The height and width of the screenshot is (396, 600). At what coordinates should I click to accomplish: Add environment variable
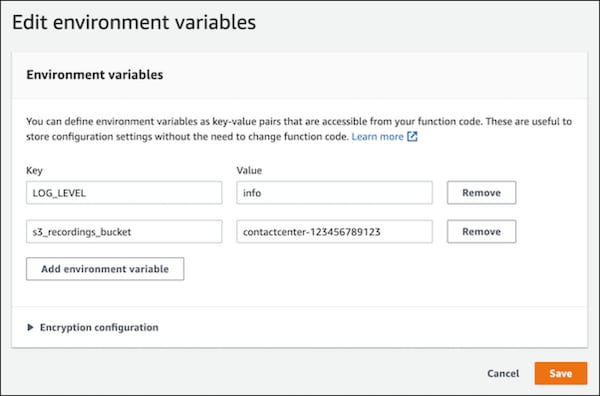pyautogui.click(x=105, y=269)
